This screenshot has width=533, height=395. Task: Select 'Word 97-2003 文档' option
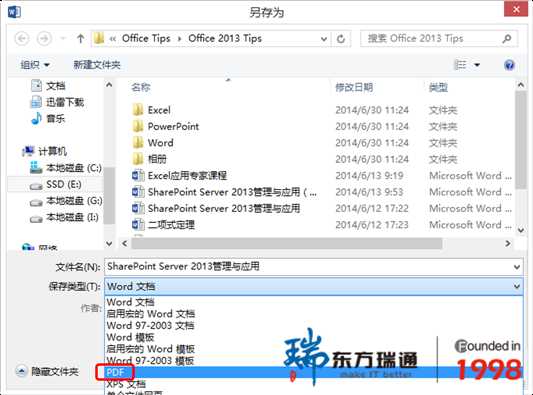[150, 325]
